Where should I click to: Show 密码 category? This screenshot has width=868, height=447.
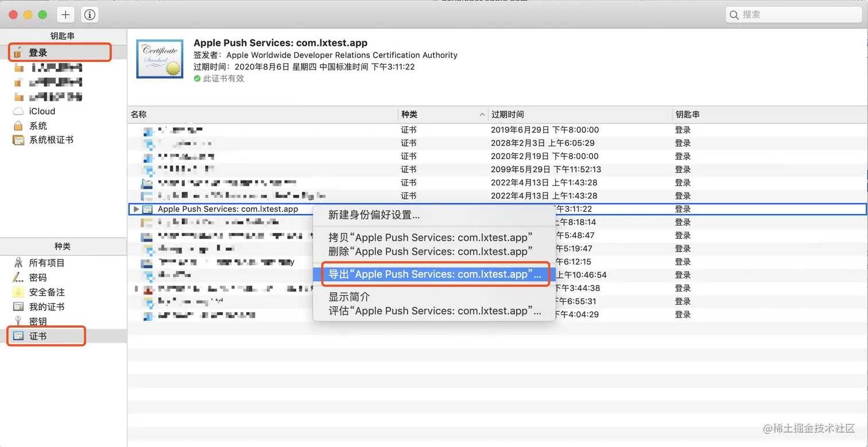(38, 277)
